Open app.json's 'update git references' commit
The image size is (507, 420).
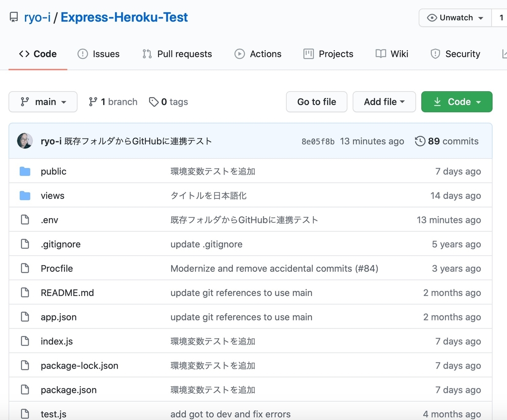coord(241,317)
